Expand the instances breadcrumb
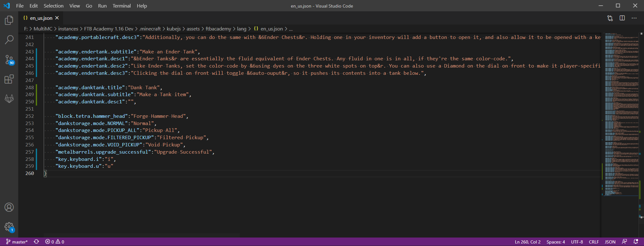Screen dimensions: 644x246 (x=68, y=29)
